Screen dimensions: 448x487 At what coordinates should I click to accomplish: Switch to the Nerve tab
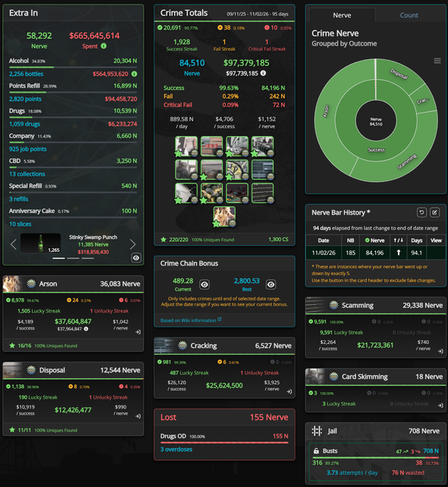342,15
